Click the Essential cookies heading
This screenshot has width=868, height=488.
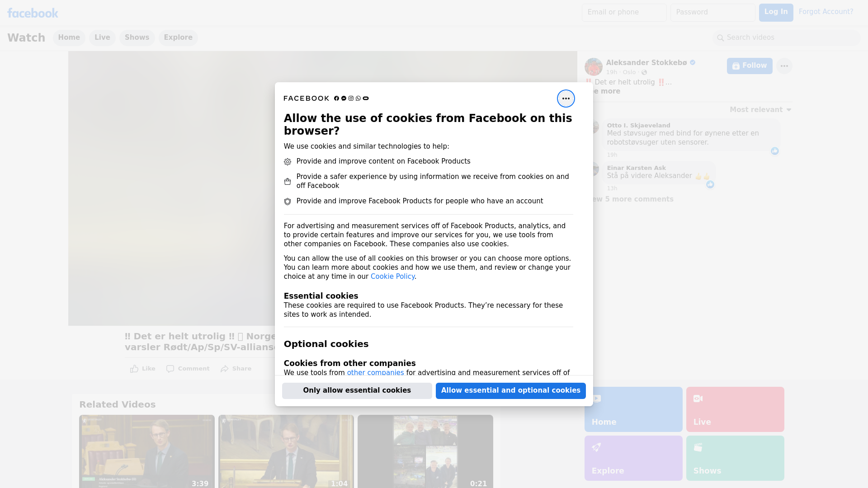321,296
